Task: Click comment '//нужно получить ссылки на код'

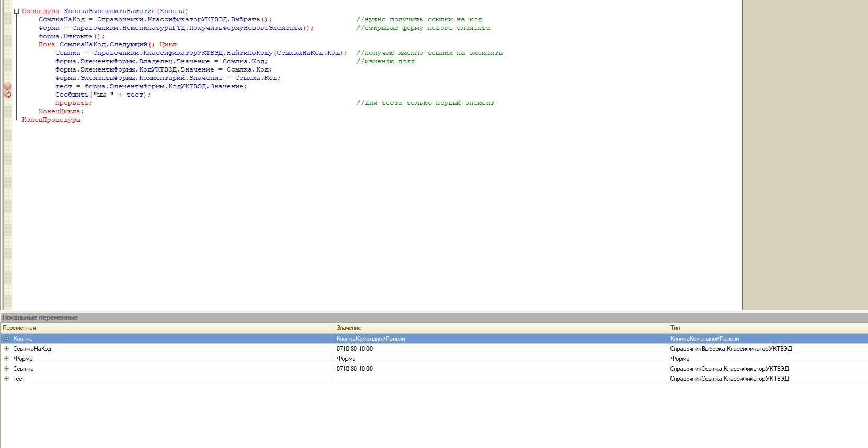Action: click(x=419, y=19)
